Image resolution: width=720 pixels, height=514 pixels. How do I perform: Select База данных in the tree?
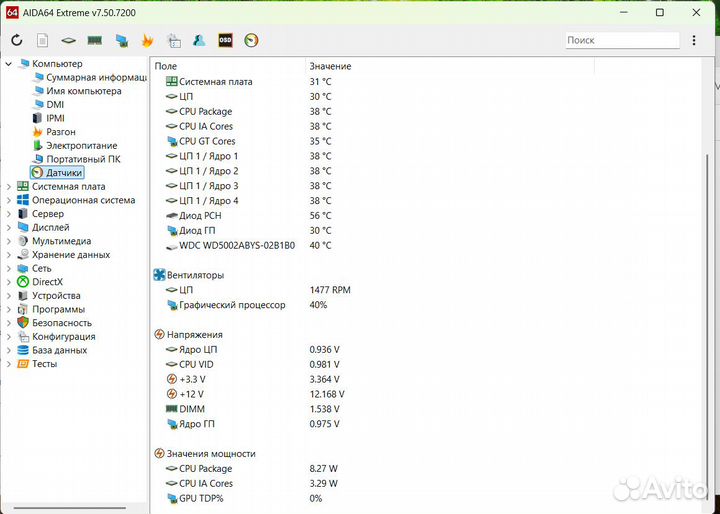click(59, 350)
